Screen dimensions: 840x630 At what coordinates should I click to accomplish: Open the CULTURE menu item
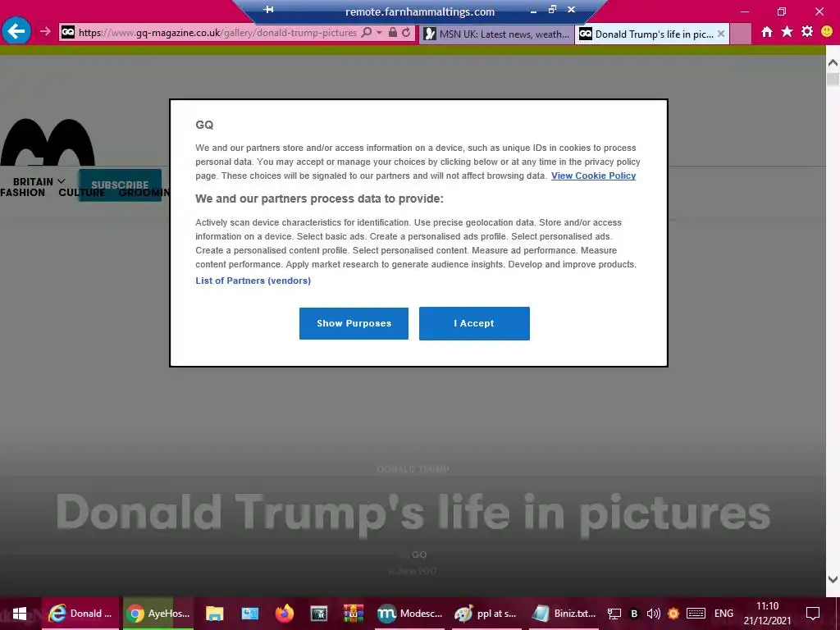pyautogui.click(x=82, y=192)
